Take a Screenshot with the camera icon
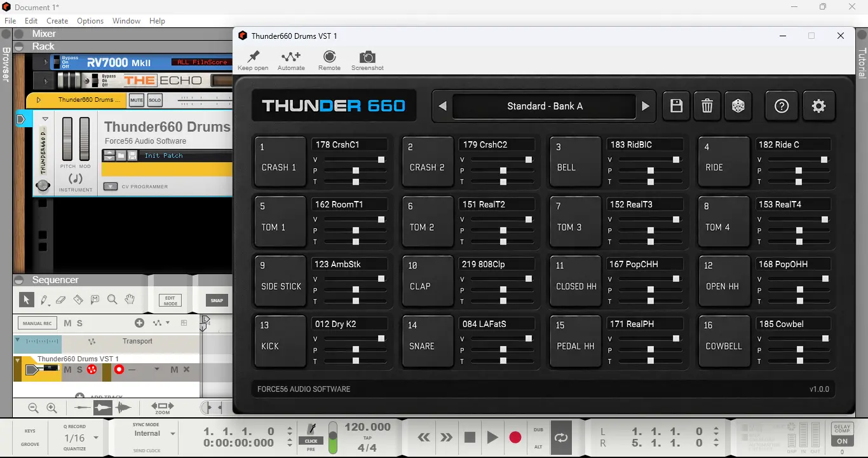868x458 pixels. tap(367, 57)
